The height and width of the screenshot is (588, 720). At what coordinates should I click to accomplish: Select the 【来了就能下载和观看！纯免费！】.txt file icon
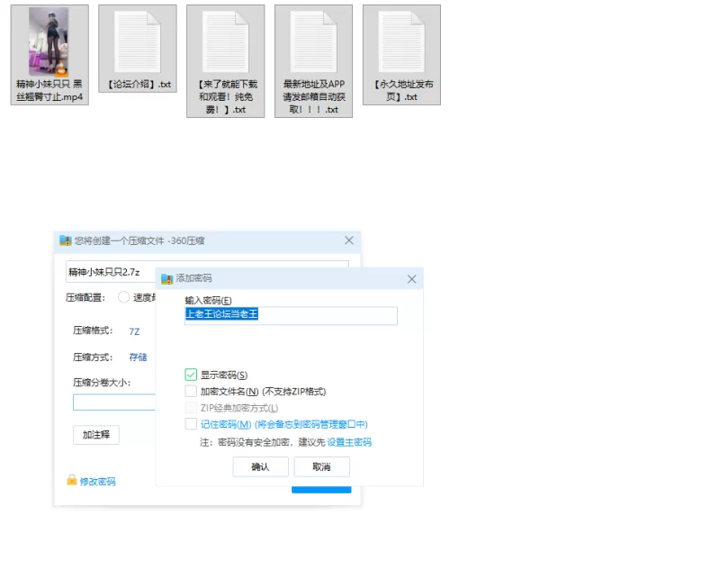[226, 41]
